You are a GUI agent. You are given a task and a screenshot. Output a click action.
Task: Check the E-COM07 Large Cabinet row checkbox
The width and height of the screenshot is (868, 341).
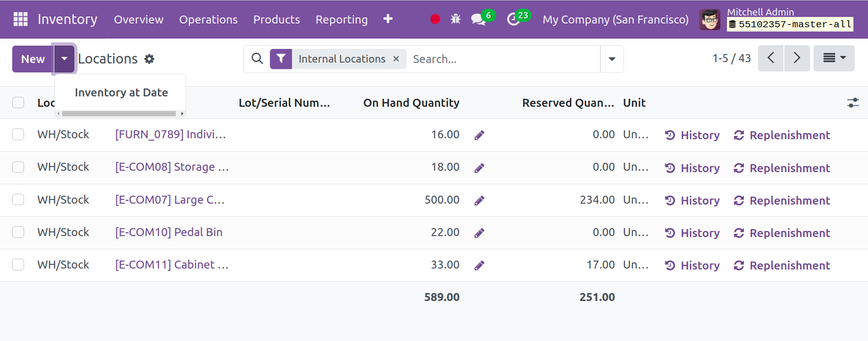[18, 200]
